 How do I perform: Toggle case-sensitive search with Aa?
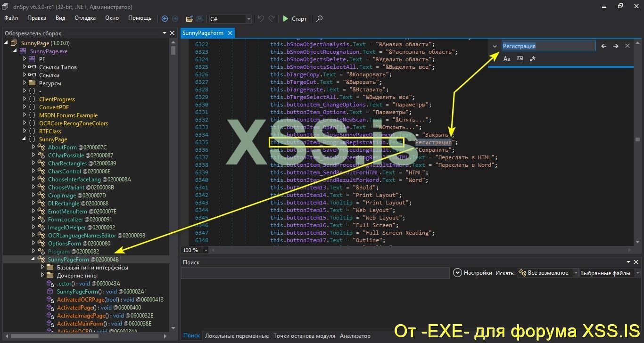coord(507,58)
